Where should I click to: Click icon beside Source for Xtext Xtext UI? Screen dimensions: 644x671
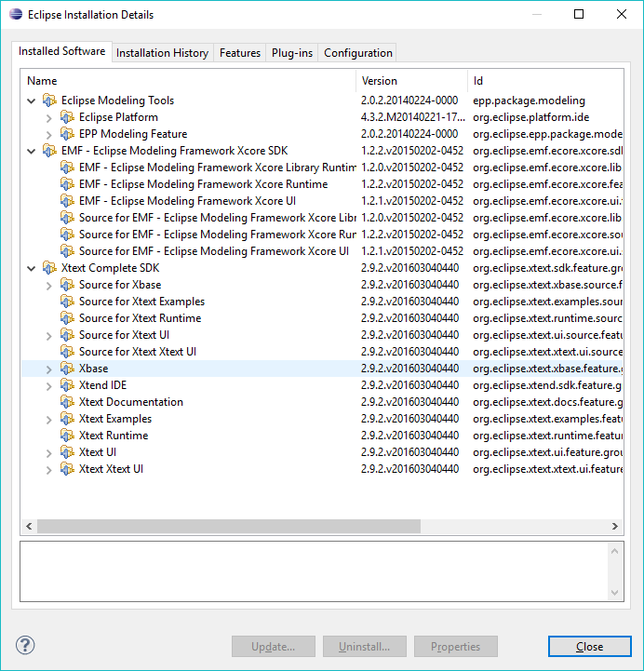[67, 352]
